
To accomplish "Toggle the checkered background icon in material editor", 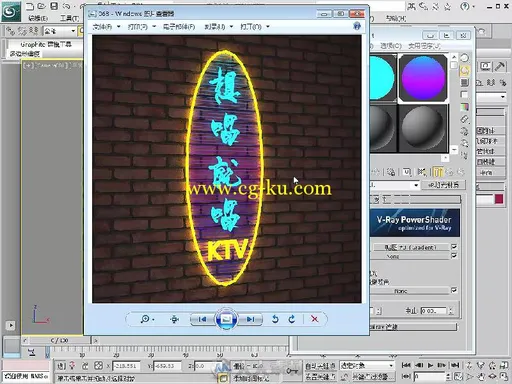I will (x=464, y=82).
